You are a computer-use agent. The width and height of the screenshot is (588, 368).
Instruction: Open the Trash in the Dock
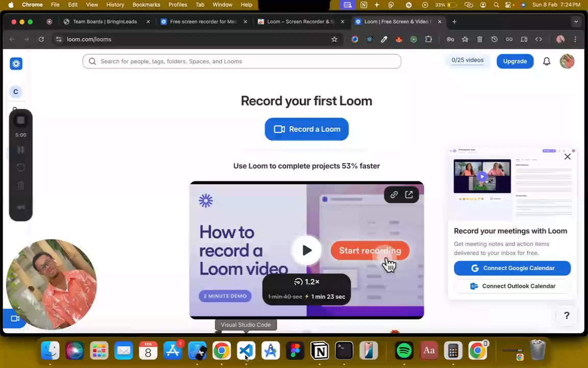[x=538, y=350]
